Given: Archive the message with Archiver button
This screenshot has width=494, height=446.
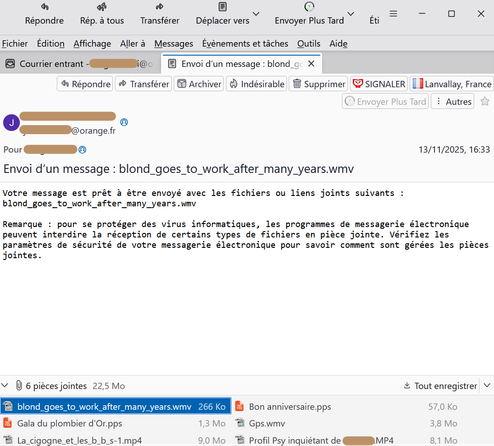Looking at the screenshot, I should (199, 84).
